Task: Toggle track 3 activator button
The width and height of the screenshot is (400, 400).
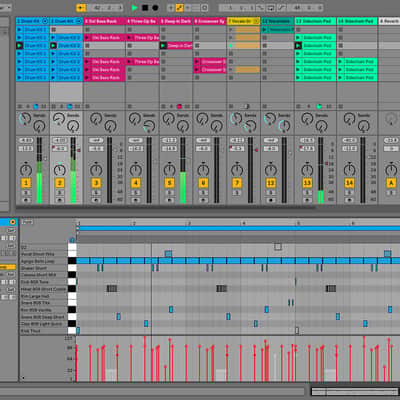Action: 96,183
